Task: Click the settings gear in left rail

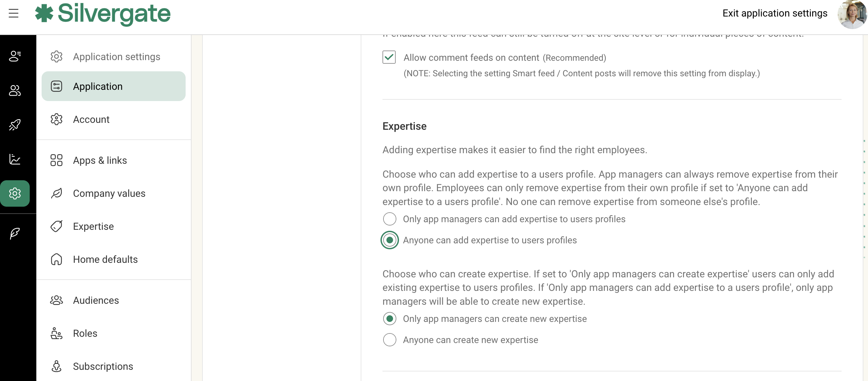Action: 15,193
